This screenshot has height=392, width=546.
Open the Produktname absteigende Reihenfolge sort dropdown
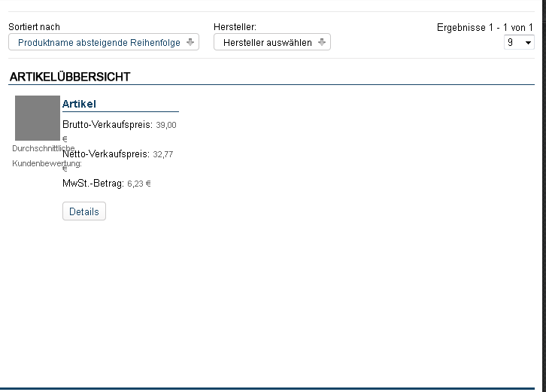click(x=99, y=43)
